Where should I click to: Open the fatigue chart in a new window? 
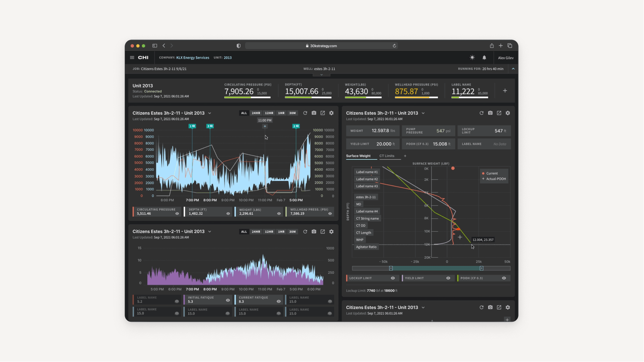[323, 232]
